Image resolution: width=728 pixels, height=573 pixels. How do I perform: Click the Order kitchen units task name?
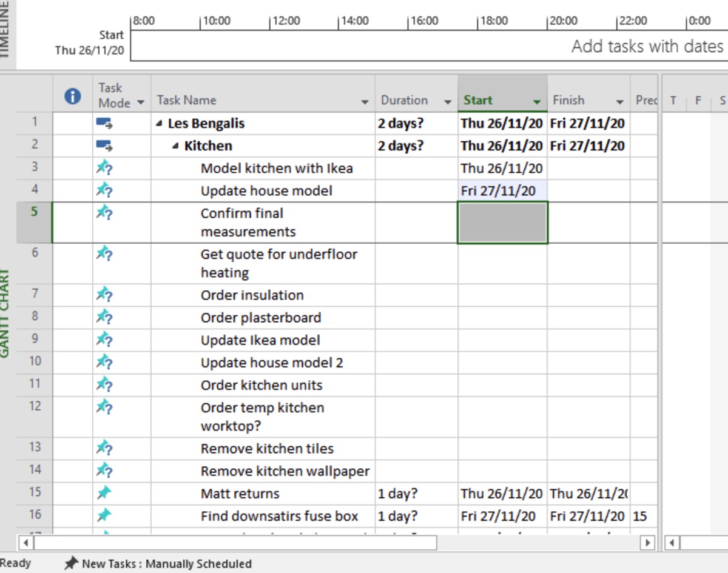tap(261, 385)
